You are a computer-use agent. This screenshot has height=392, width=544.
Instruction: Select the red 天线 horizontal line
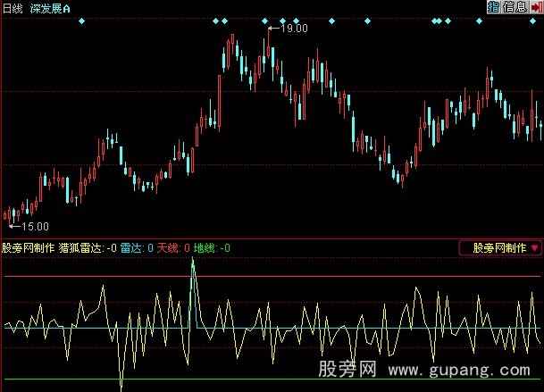272,277
